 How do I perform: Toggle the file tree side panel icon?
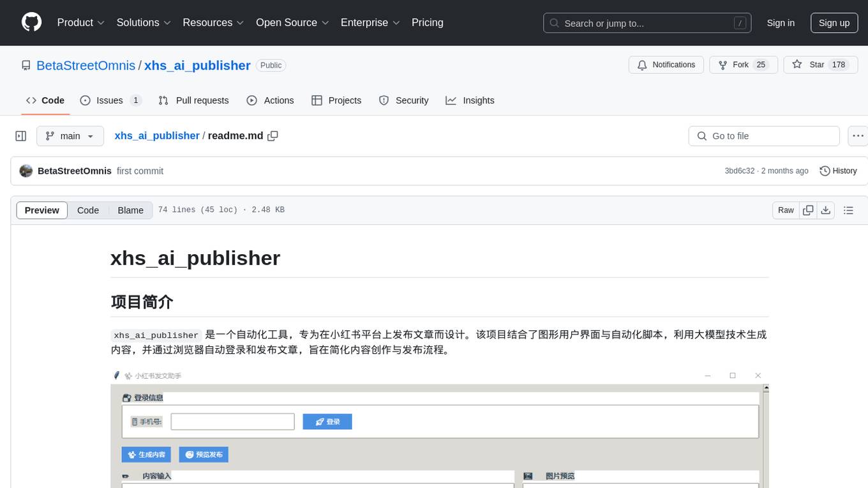click(x=21, y=136)
